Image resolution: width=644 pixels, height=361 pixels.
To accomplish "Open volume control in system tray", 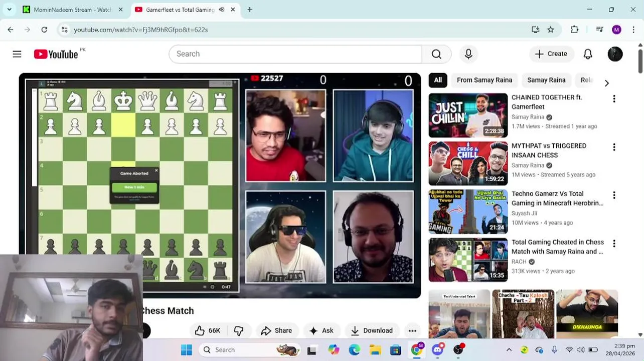I will pyautogui.click(x=580, y=349).
